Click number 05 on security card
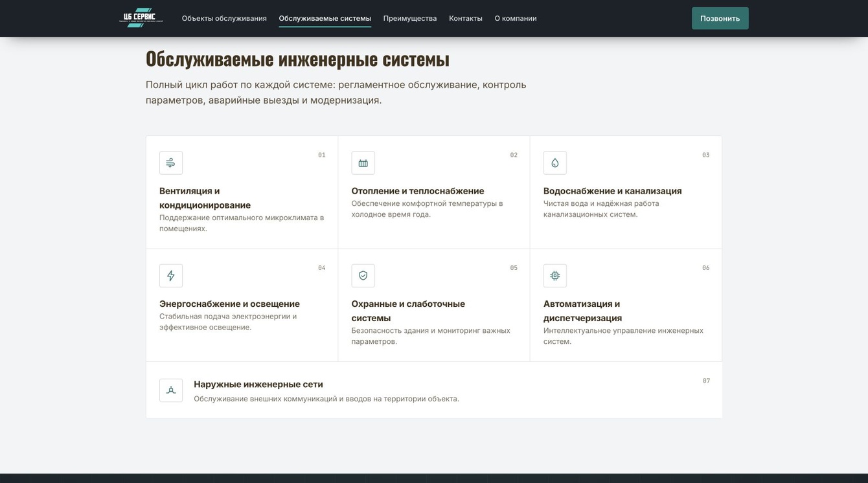 [514, 267]
